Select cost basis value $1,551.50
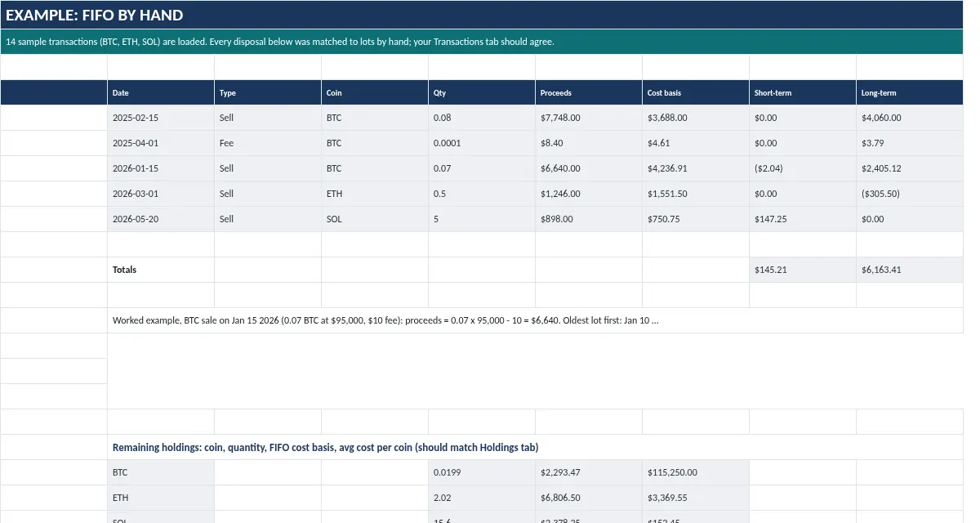The height and width of the screenshot is (523, 980). point(696,194)
